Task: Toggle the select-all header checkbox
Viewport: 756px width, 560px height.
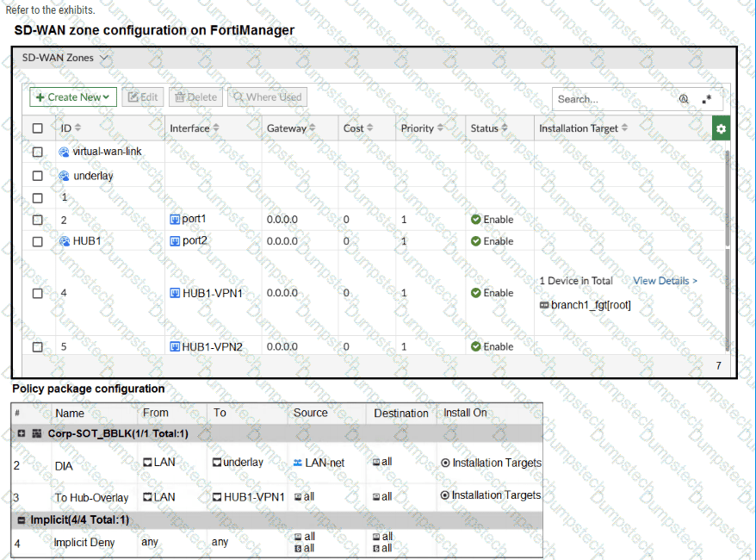Action: click(x=37, y=128)
